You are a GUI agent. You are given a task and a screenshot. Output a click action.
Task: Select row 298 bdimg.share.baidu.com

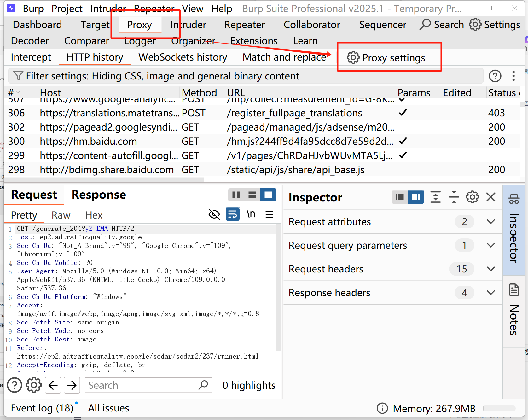tap(262, 170)
